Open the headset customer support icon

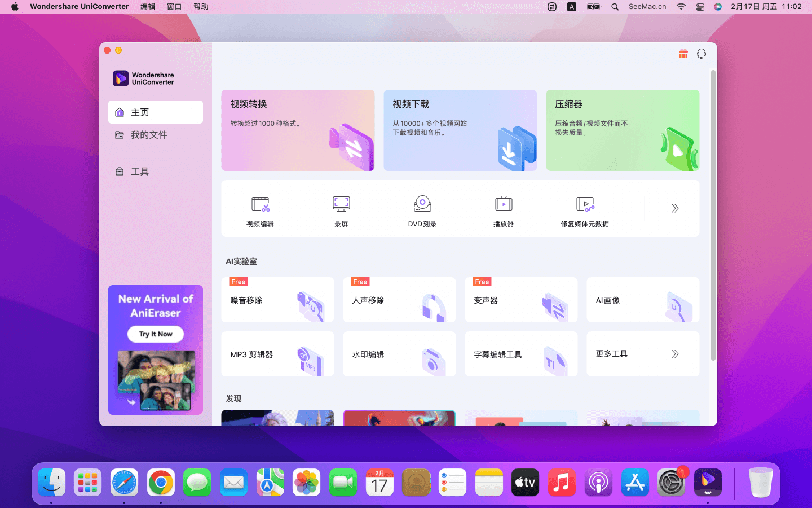click(701, 54)
